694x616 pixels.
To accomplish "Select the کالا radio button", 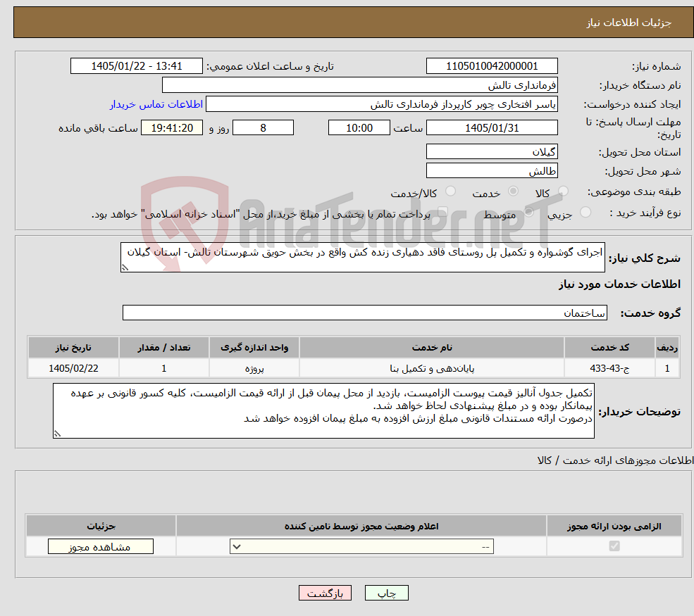I will pyautogui.click(x=564, y=191).
